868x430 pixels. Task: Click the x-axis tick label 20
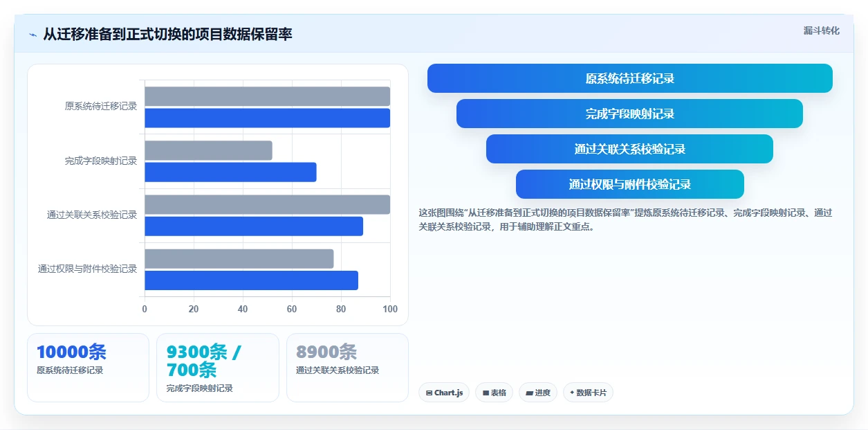194,309
